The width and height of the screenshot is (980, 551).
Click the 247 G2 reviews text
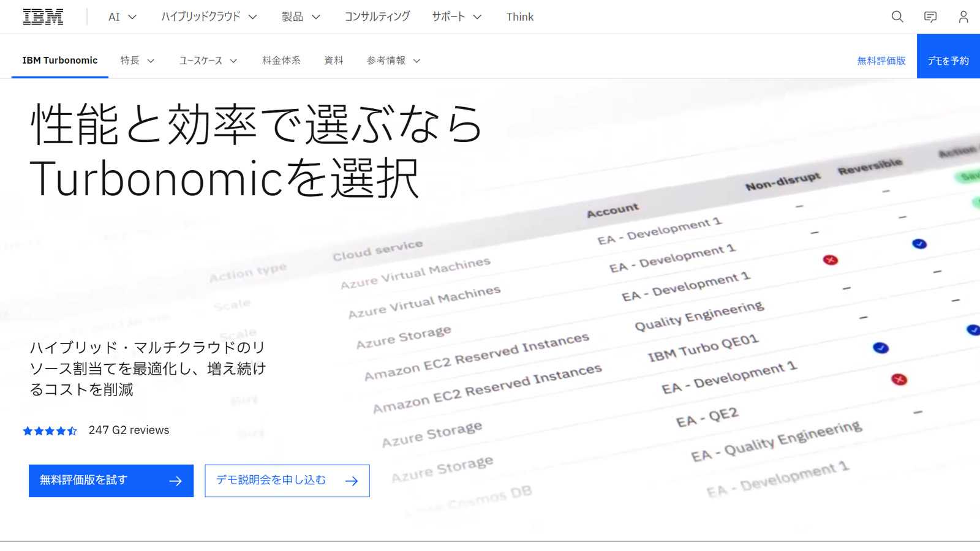click(129, 430)
